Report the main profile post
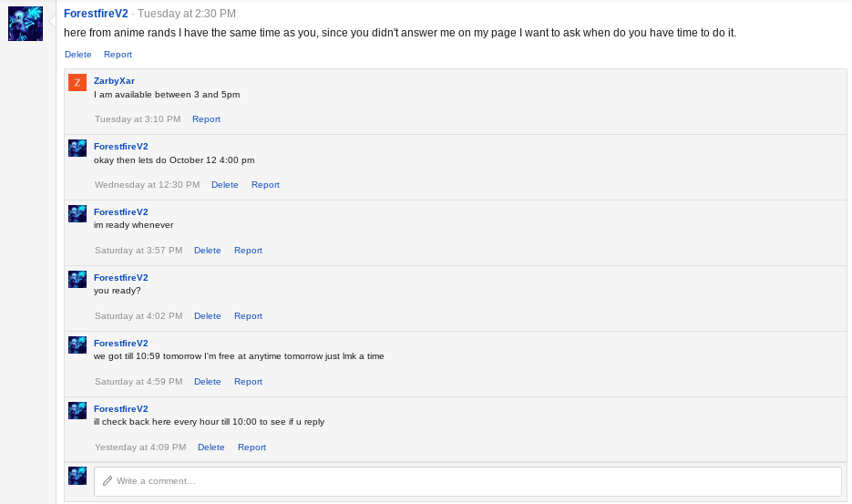Screen dimensions: 852x504 coord(118,55)
